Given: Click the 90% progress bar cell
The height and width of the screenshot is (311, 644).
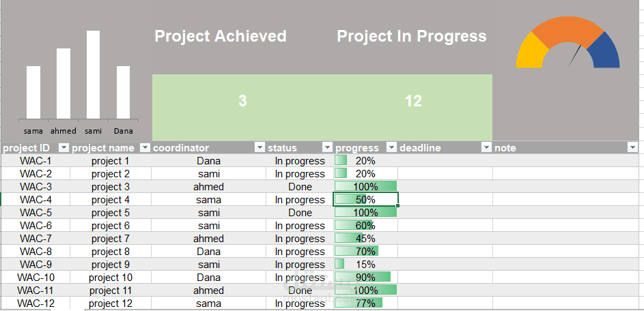Looking at the screenshot, I should point(365,278).
